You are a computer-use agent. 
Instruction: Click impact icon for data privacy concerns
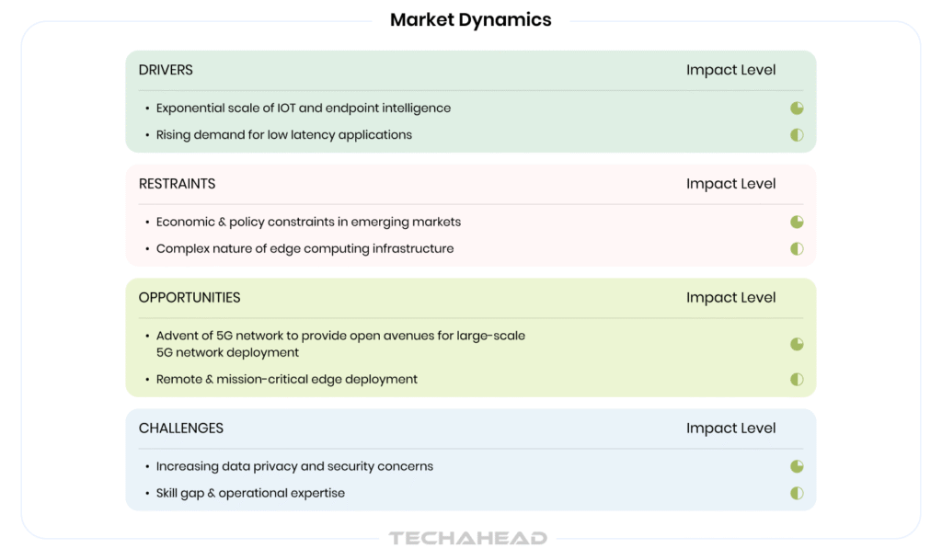797,467
